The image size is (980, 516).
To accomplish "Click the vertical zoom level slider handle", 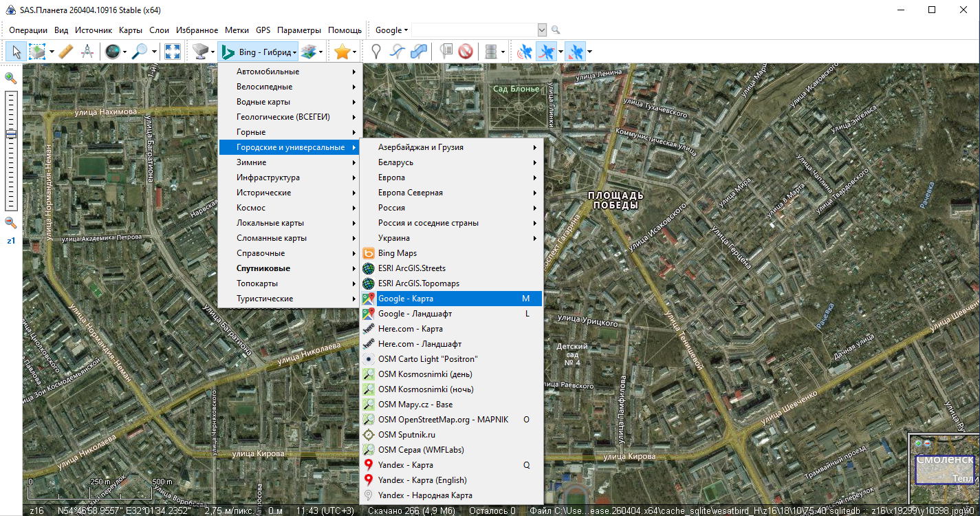I will click(x=11, y=134).
